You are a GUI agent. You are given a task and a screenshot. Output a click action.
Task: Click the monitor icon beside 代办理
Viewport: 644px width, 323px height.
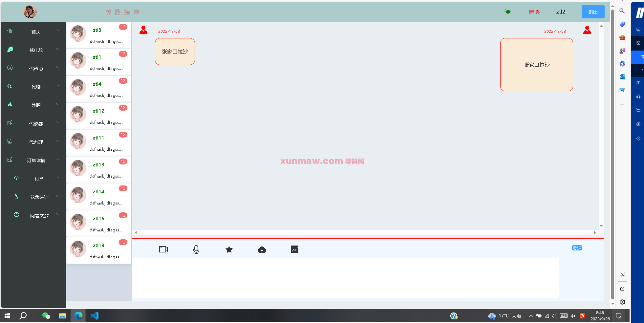pyautogui.click(x=10, y=141)
